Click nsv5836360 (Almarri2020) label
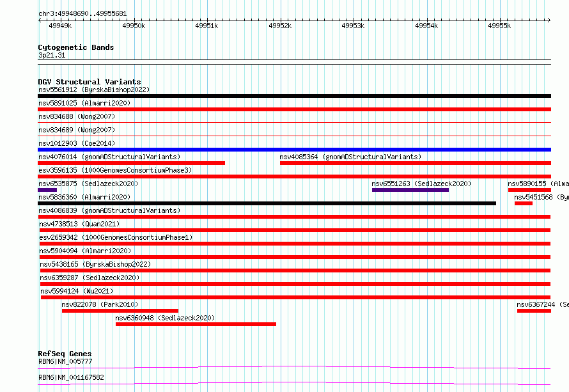Image resolution: width=569 pixels, height=392 pixels. click(84, 197)
